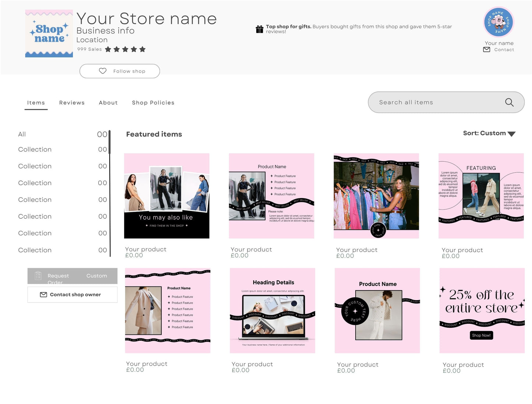Click the Contact shop owner button
The height and width of the screenshot is (404, 532).
point(72,295)
